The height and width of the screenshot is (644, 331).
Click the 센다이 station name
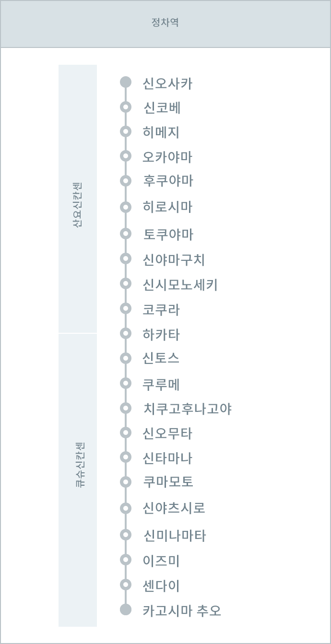161,585
